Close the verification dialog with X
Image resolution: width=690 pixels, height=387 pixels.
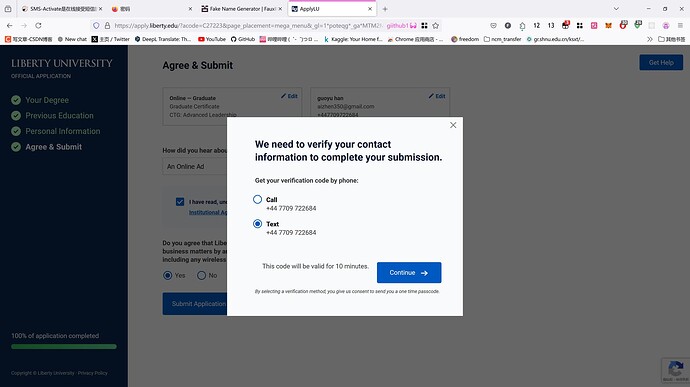pyautogui.click(x=453, y=125)
